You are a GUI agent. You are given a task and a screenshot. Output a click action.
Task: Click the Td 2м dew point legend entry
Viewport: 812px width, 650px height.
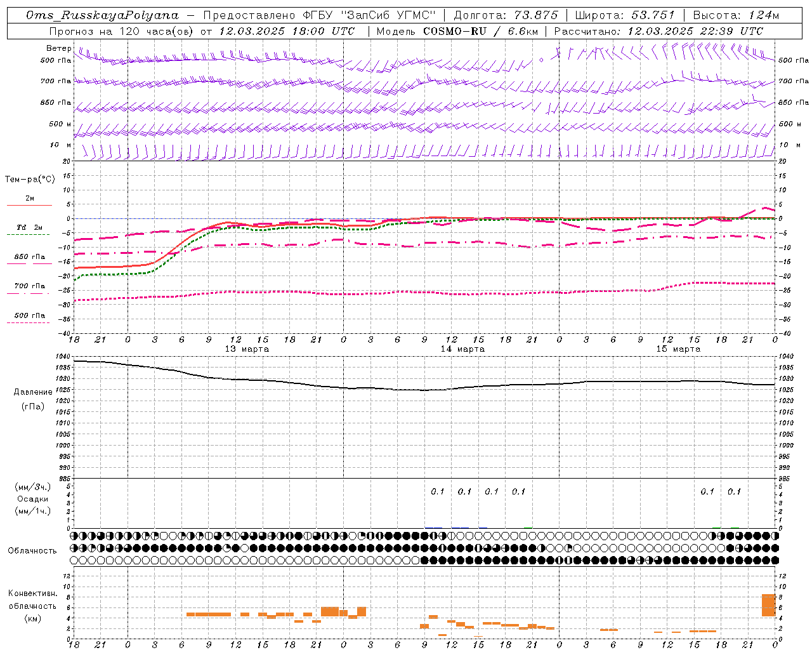click(x=30, y=227)
